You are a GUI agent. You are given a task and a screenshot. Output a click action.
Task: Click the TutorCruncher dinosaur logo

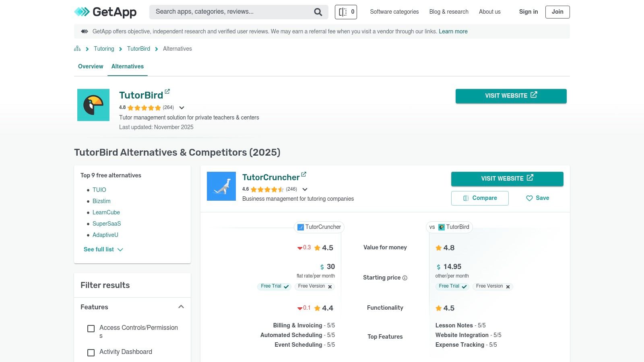click(x=221, y=186)
